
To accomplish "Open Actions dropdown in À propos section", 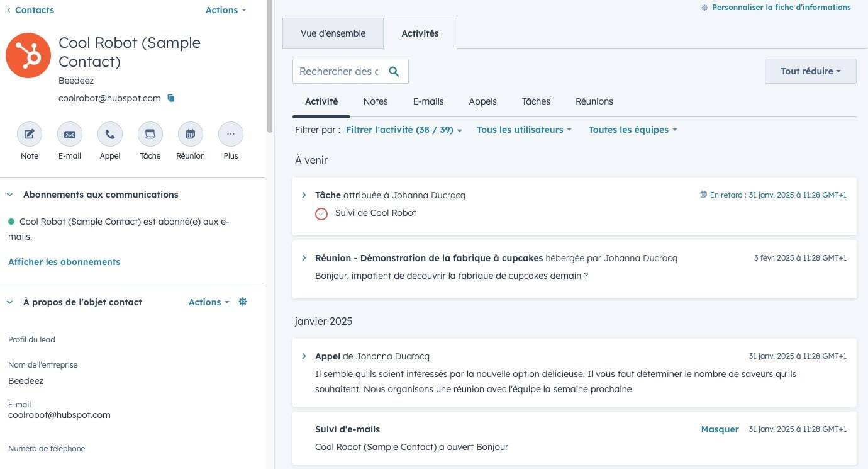I will (209, 302).
